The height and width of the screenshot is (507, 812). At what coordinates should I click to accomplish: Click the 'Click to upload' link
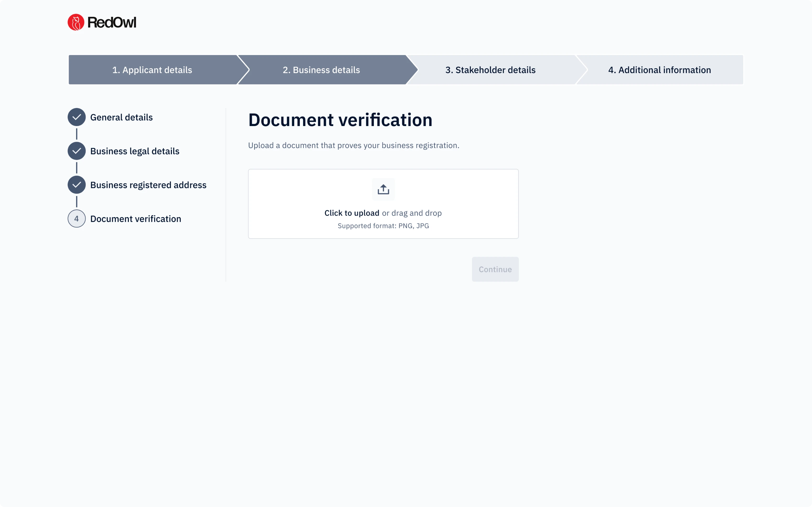(352, 213)
